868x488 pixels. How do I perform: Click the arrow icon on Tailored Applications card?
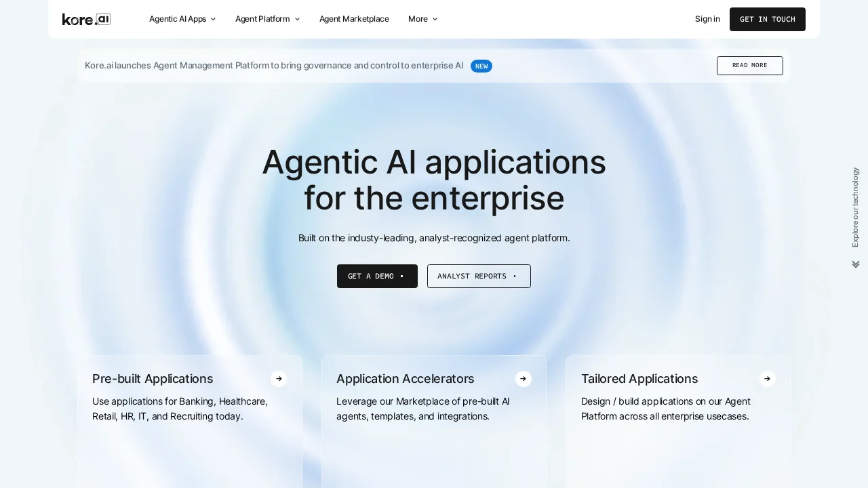[768, 379]
